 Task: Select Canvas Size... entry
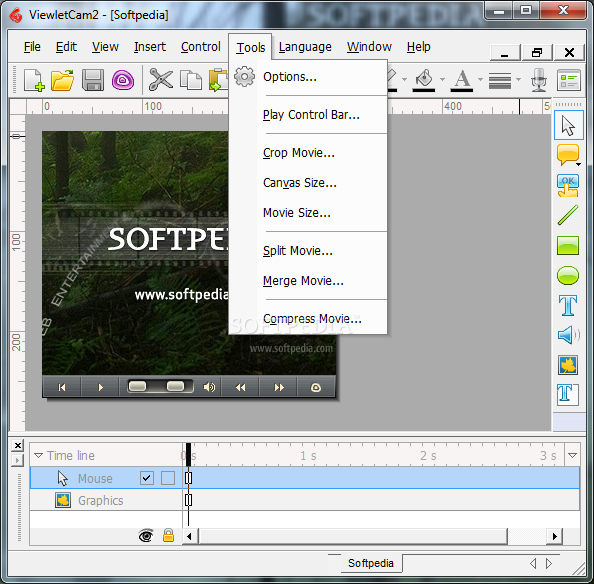click(x=300, y=183)
